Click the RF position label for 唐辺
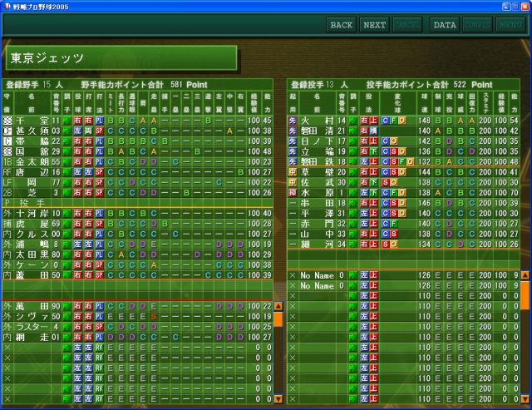532x410 pixels. pyautogui.click(x=7, y=172)
